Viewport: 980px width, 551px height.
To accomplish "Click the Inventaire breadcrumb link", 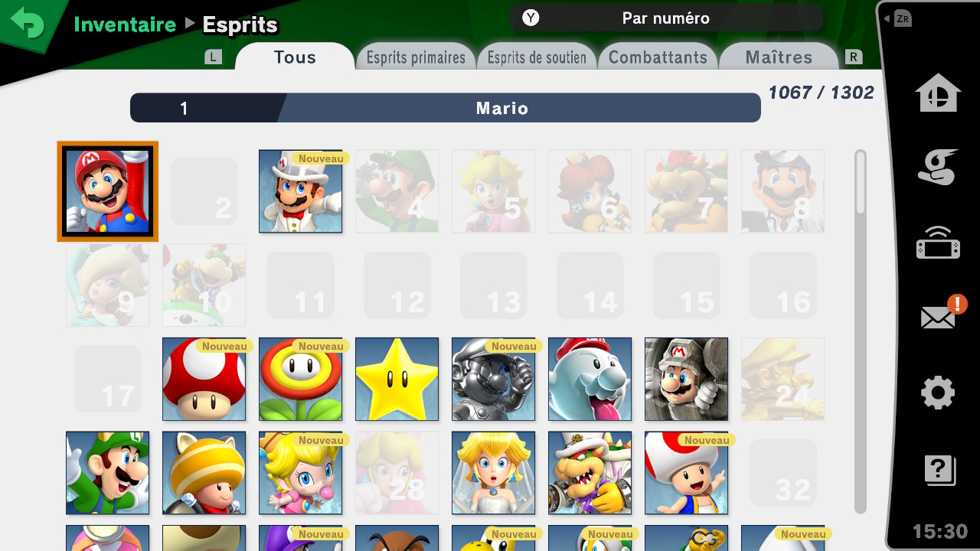I will click(x=125, y=24).
